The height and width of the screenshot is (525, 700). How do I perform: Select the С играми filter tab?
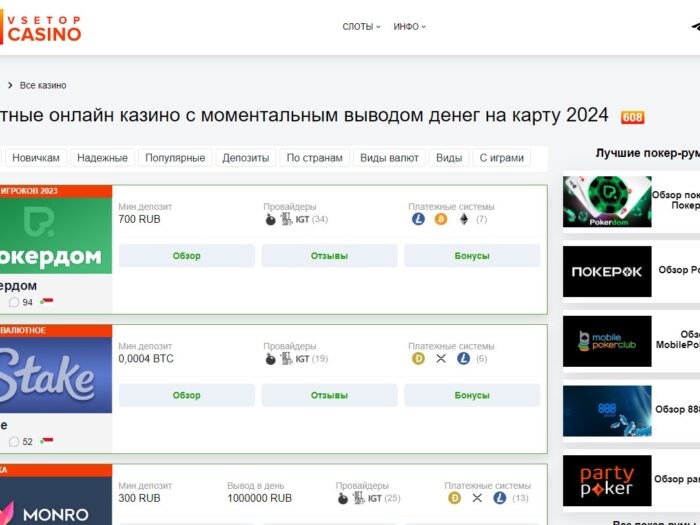click(501, 158)
